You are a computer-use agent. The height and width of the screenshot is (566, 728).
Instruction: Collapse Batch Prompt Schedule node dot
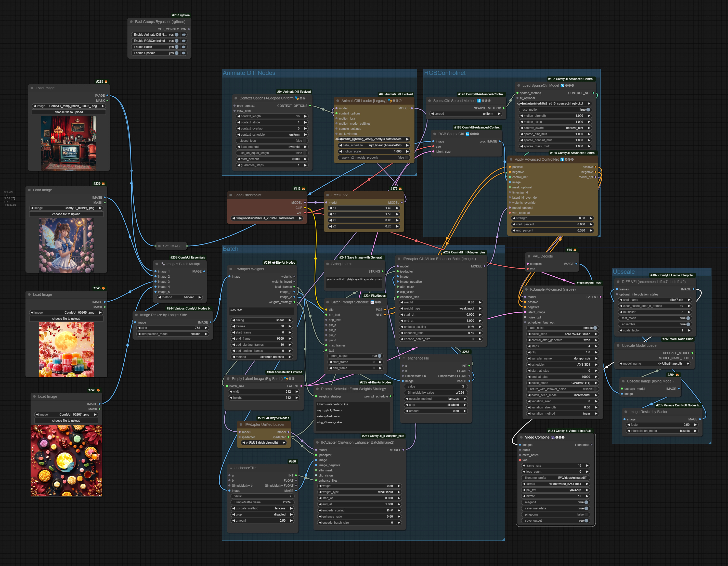pos(328,302)
